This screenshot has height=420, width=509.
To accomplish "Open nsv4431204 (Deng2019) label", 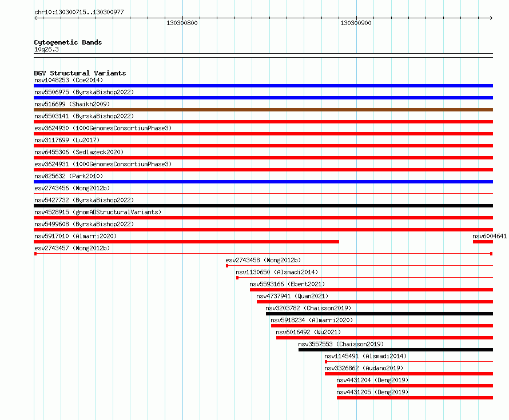I will point(372,380).
